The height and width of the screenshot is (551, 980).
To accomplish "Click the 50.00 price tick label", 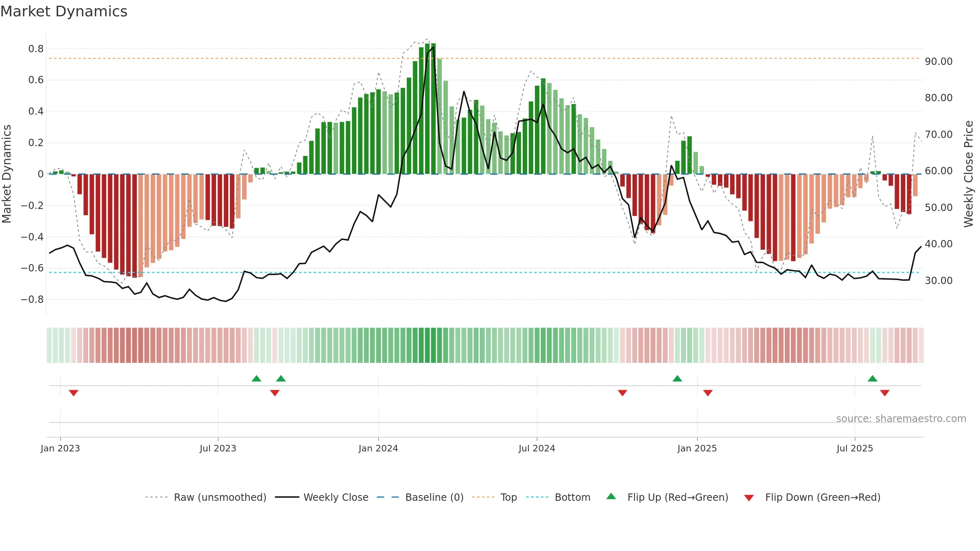I will pos(939,208).
